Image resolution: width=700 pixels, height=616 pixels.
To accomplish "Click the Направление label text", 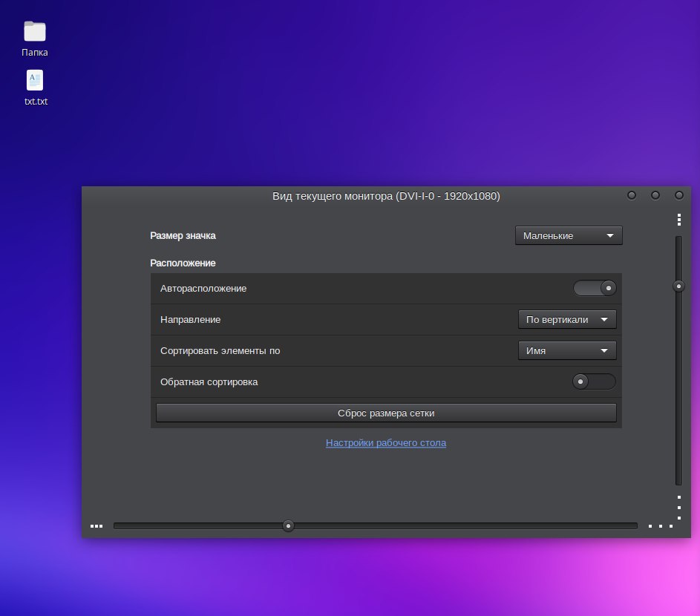I will (190, 320).
